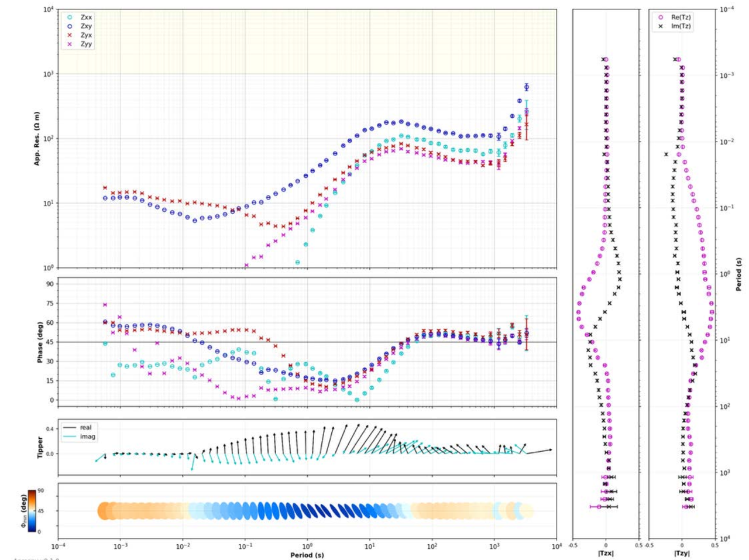Image resolution: width=749 pixels, height=560 pixels.
Task: Click the 'App. Res. (Ω m)' axis label
Action: pyautogui.click(x=37, y=138)
